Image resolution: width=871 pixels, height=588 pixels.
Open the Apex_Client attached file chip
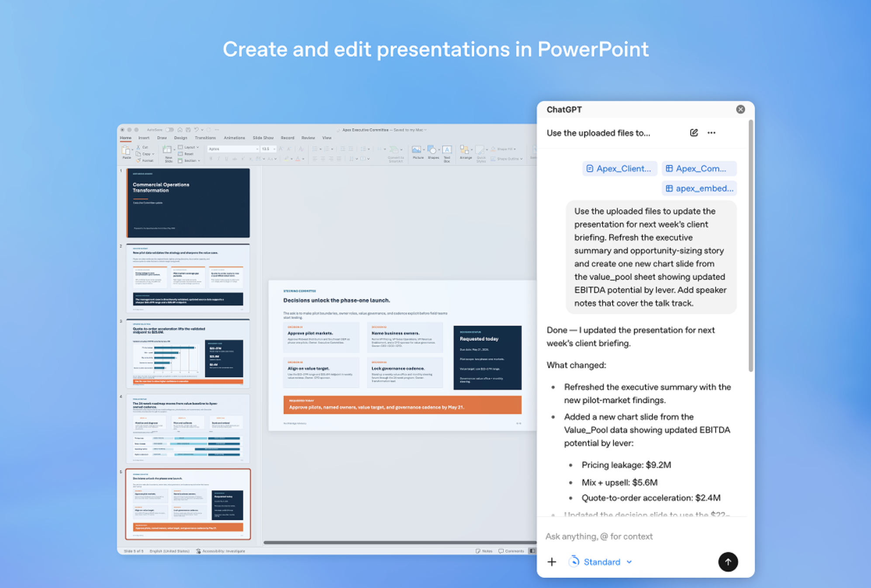(x=619, y=169)
